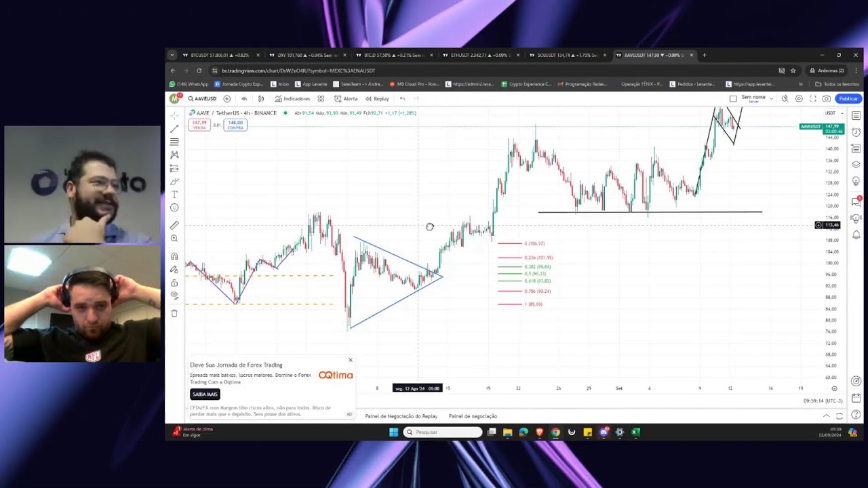
Task: Open the chat panel with red badge
Action: 856,201
